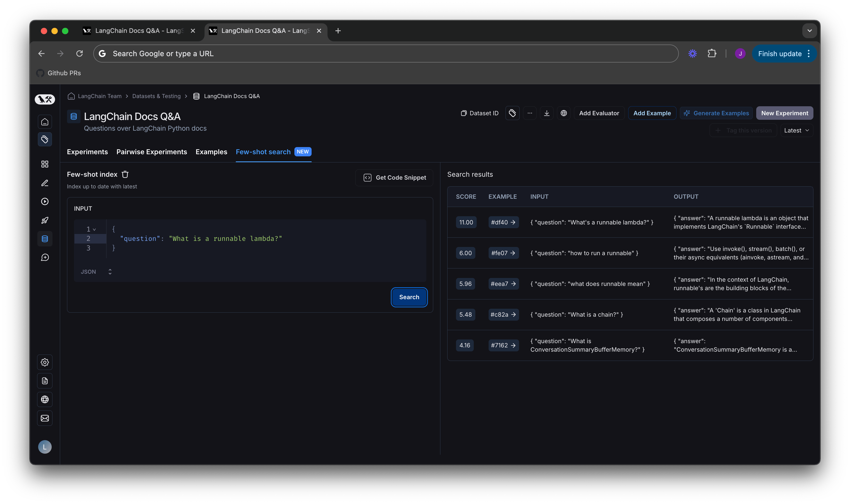The width and height of the screenshot is (850, 504).
Task: Click the globe share icon in header
Action: click(x=564, y=113)
